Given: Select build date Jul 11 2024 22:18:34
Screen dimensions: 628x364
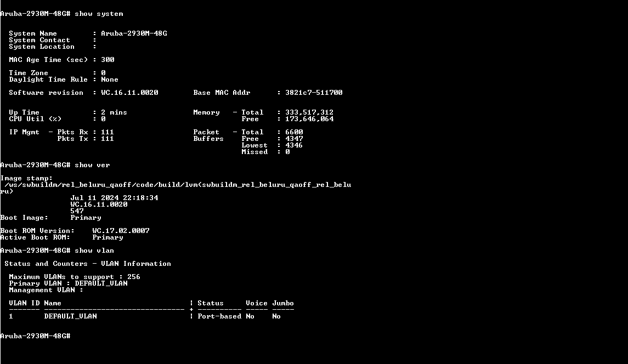Looking at the screenshot, I should 114,198.
